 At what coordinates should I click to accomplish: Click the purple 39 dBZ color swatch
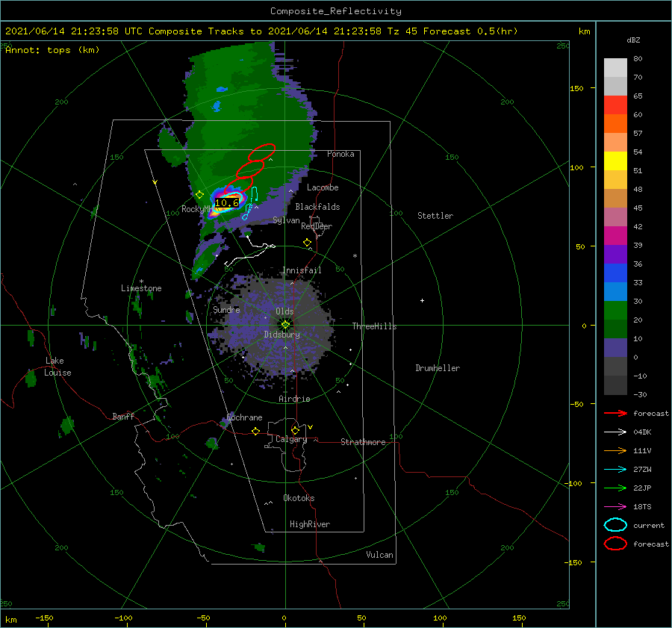pyautogui.click(x=615, y=254)
